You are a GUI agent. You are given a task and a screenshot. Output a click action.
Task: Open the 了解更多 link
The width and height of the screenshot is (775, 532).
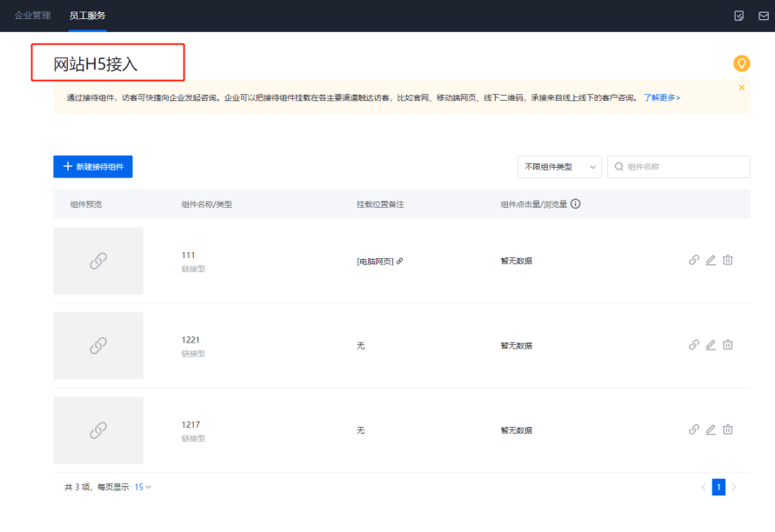662,98
